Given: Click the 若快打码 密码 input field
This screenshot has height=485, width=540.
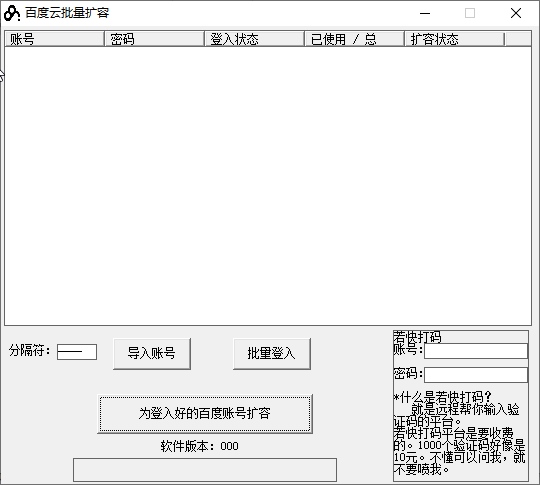Looking at the screenshot, I should click(x=476, y=375).
